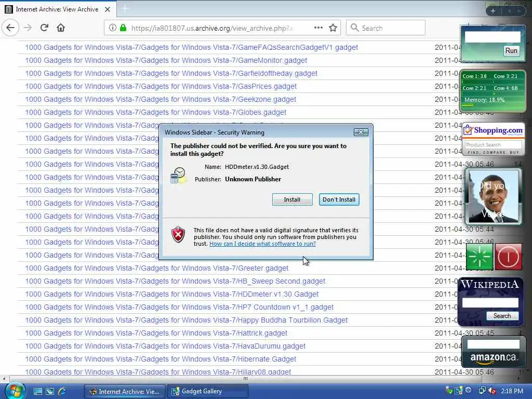This screenshot has height=399, width=532.
Task: Click Switch between windows quick launch icon
Action: coord(50,392)
